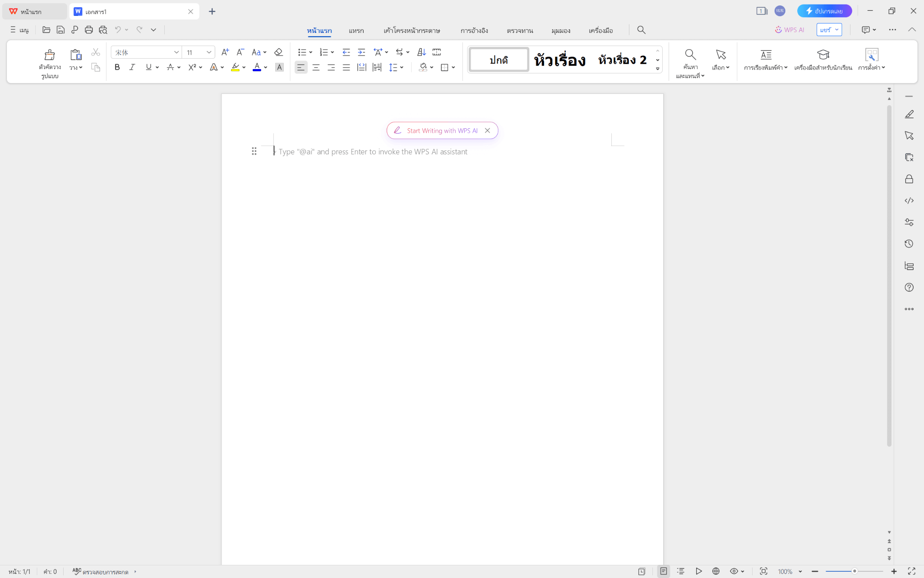Toggle italic formatting

coord(132,67)
